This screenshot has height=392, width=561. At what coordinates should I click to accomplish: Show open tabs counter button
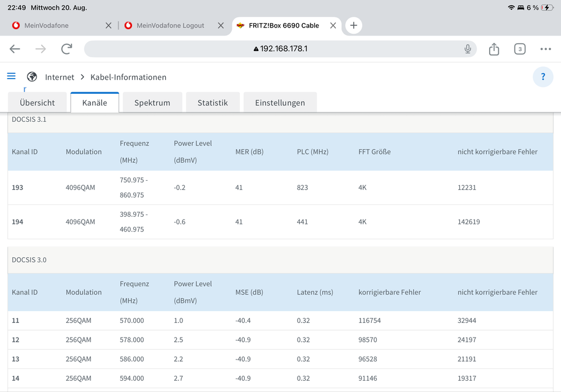[520, 49]
